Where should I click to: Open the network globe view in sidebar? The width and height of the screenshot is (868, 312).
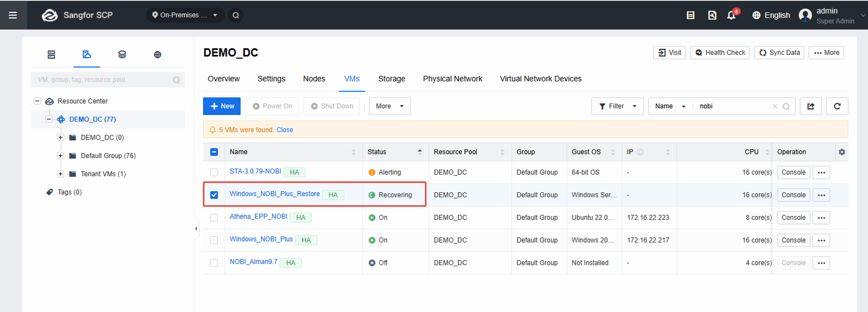[157, 54]
